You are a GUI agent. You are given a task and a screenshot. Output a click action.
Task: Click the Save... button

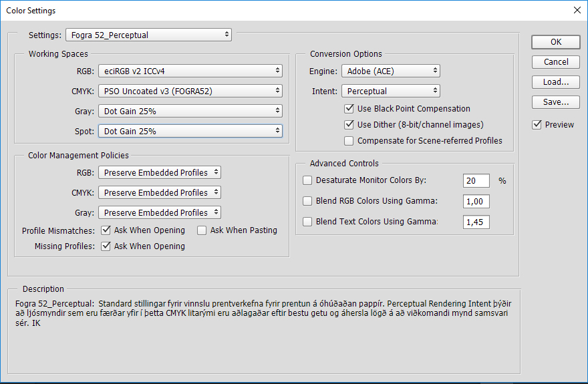click(555, 102)
